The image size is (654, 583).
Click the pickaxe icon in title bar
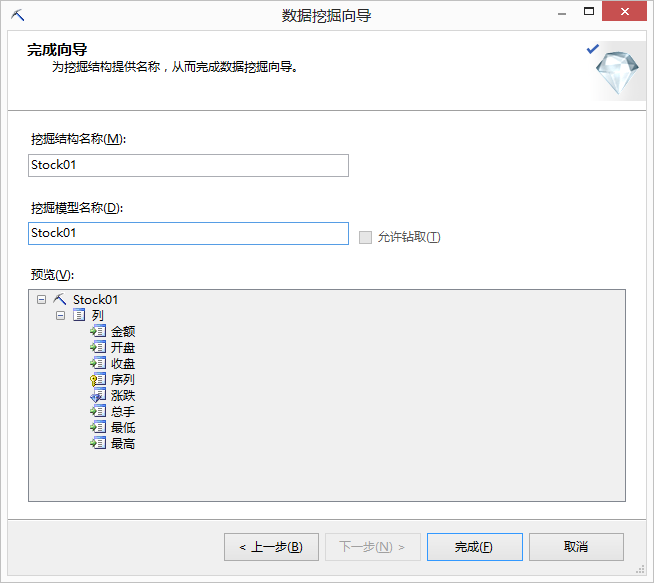18,15
